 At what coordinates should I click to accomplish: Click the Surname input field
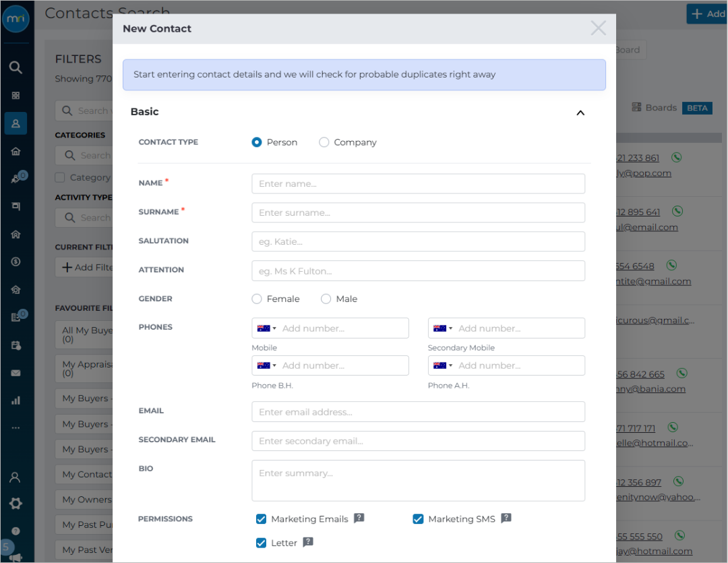(419, 213)
